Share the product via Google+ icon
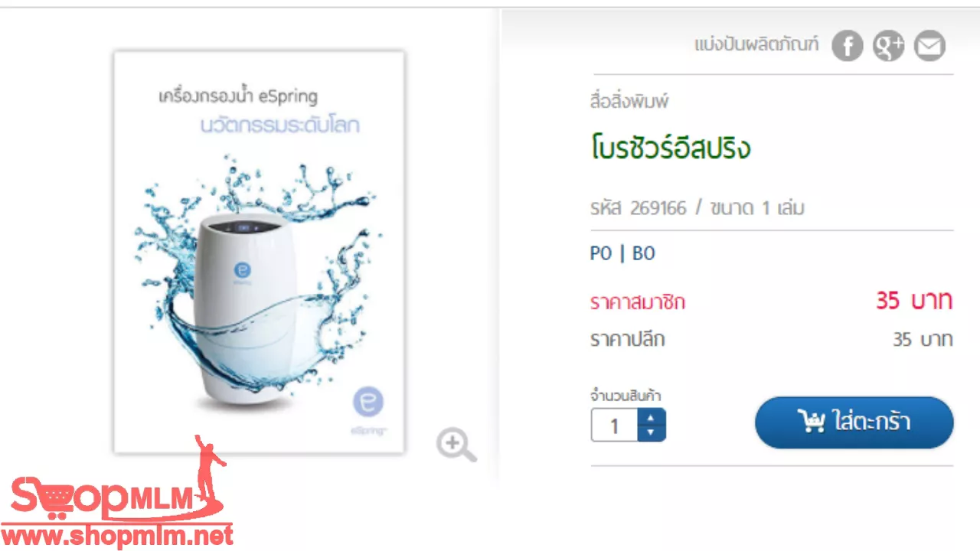The image size is (980, 551). click(889, 46)
